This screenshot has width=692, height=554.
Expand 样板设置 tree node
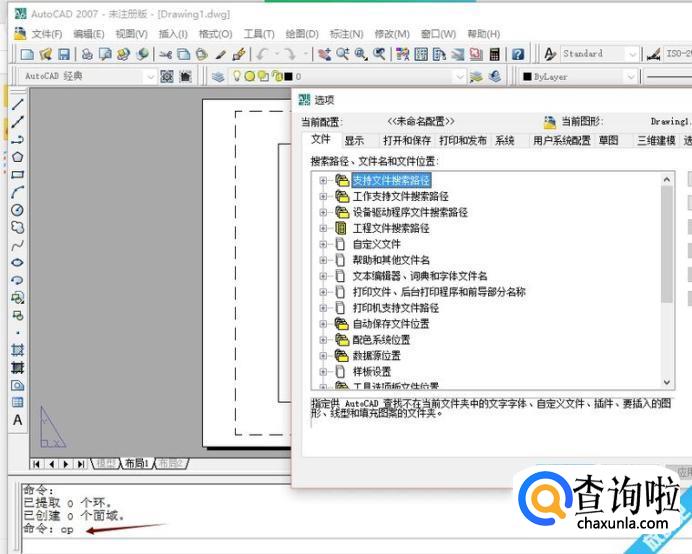[323, 372]
